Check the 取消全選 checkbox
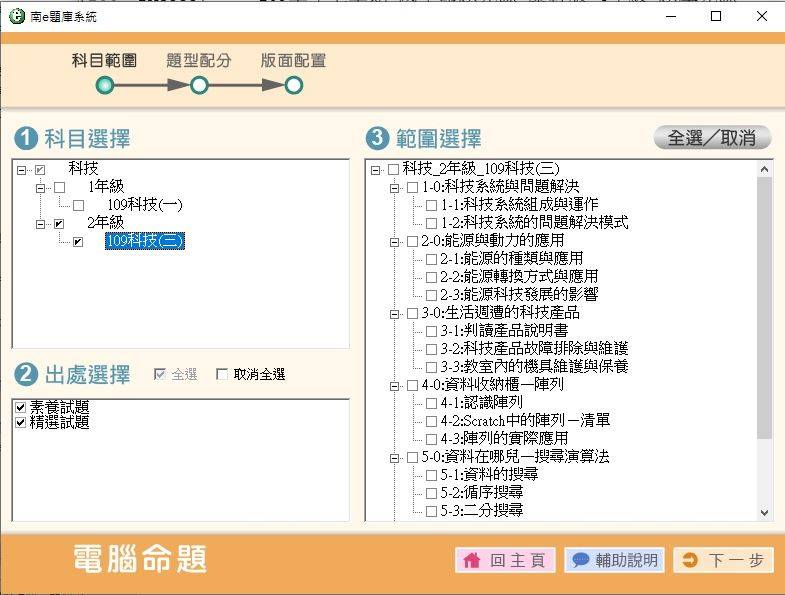The image size is (785, 595). (x=222, y=374)
